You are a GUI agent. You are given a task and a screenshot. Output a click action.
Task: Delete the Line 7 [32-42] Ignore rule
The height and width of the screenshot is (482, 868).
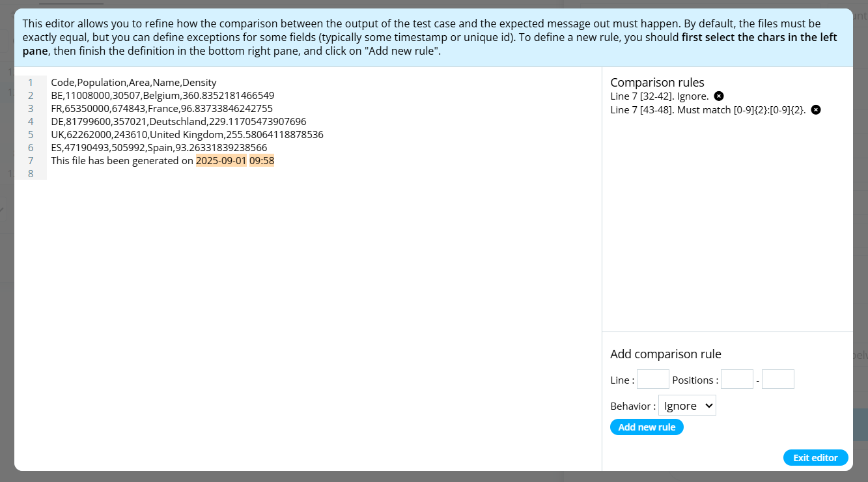tap(719, 96)
